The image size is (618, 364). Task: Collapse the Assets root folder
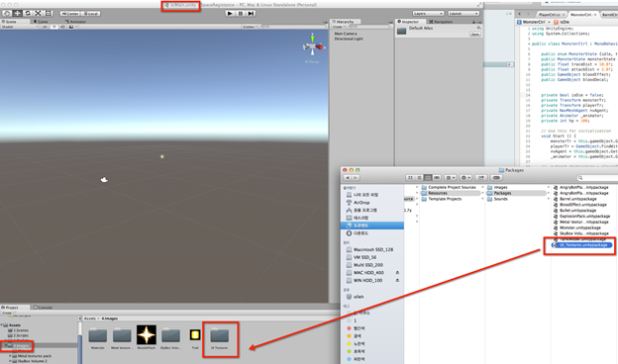(2, 325)
